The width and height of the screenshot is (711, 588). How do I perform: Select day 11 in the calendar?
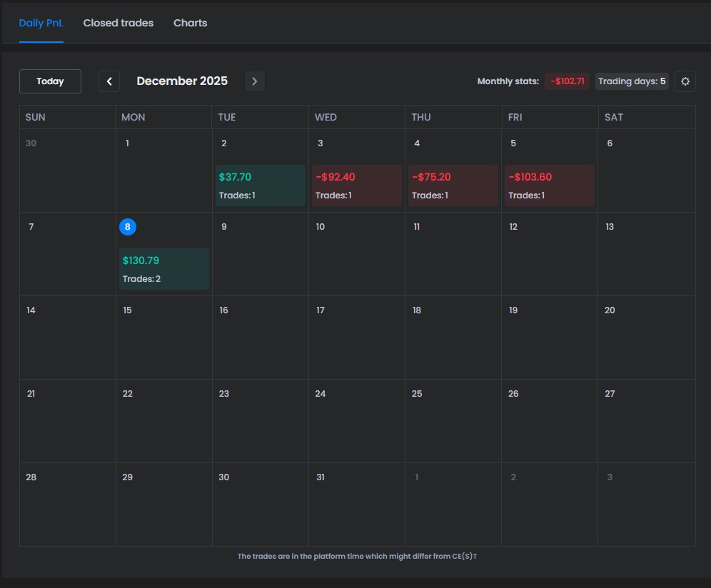point(417,227)
